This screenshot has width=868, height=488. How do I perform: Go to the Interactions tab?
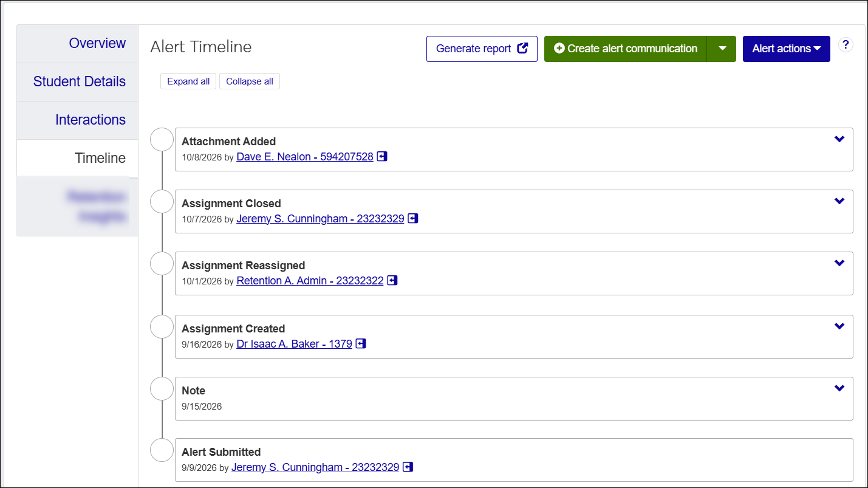pos(78,120)
